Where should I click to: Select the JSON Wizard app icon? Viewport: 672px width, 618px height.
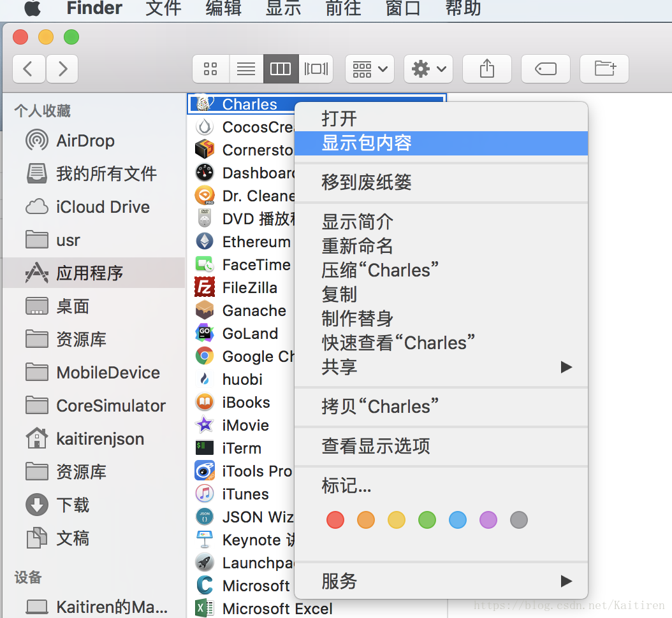tap(205, 517)
